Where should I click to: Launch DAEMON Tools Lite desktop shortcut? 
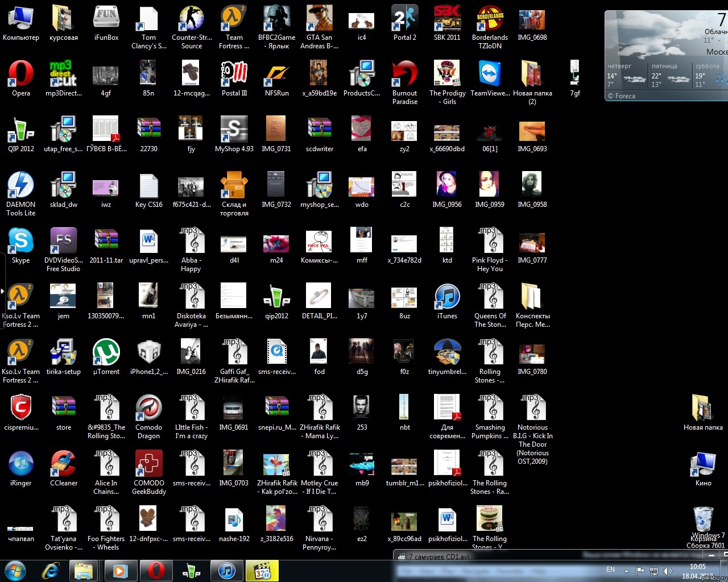[20, 186]
